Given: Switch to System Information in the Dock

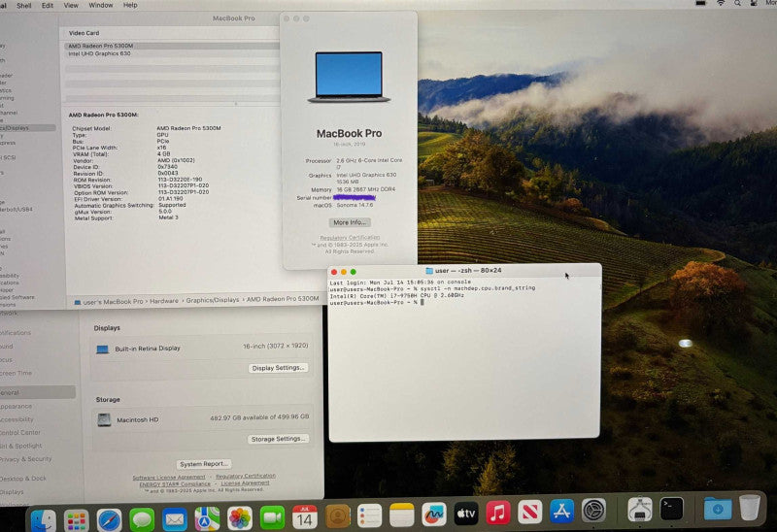Looking at the screenshot, I should [x=640, y=510].
